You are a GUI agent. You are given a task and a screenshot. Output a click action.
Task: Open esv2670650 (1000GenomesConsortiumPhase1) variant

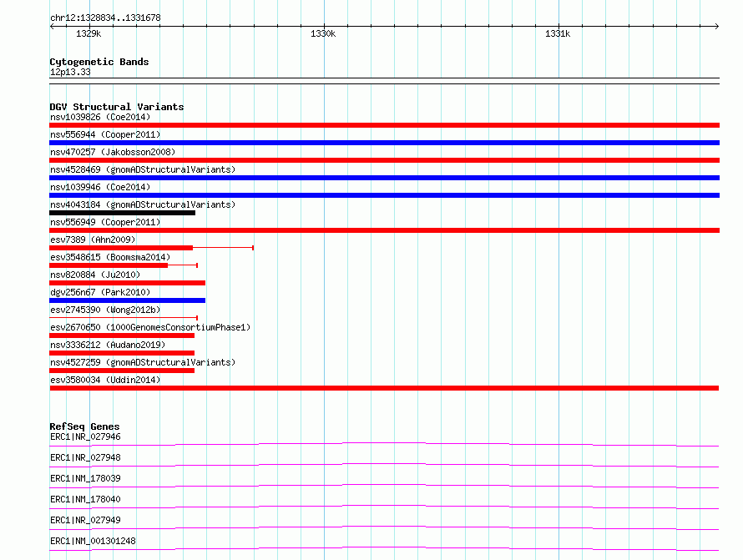pos(150,327)
